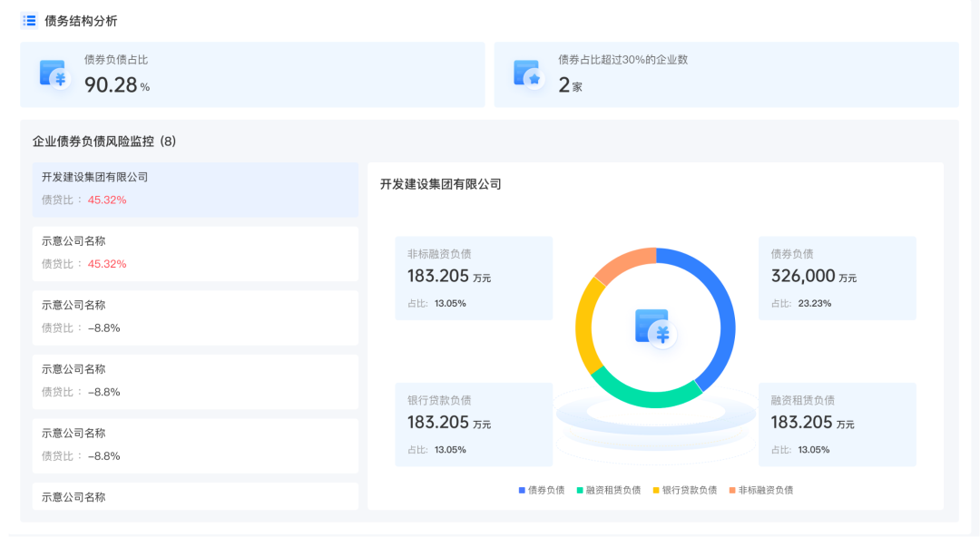This screenshot has height=537, width=980.
Task: Toggle the 融资租赁负债 legend item below the chart
Action: (x=609, y=490)
